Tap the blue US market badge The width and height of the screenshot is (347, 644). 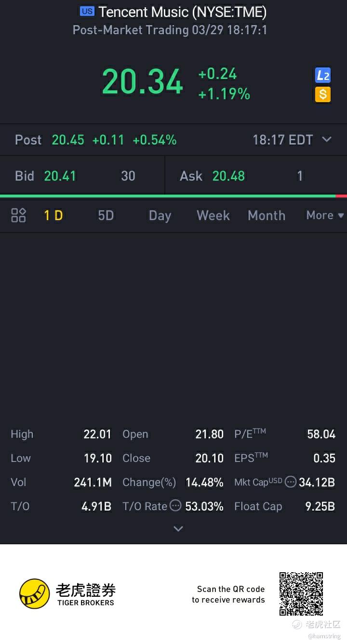(x=87, y=12)
